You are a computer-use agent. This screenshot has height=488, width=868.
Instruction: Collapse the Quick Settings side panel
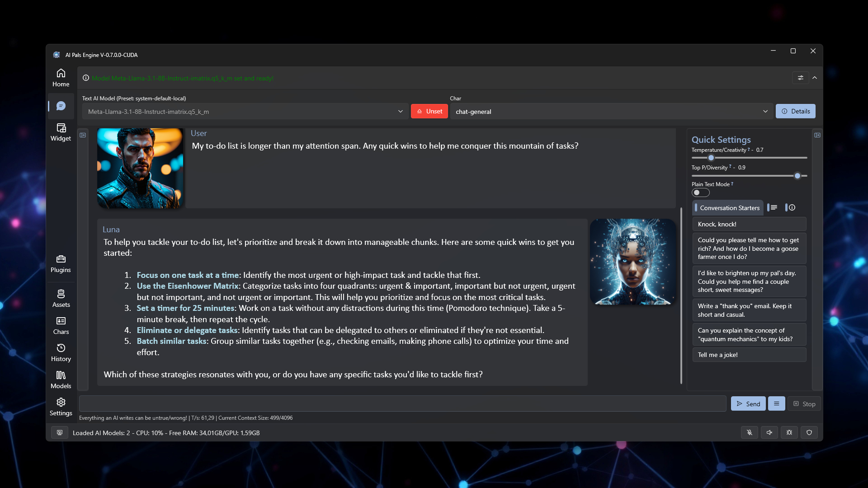817,135
